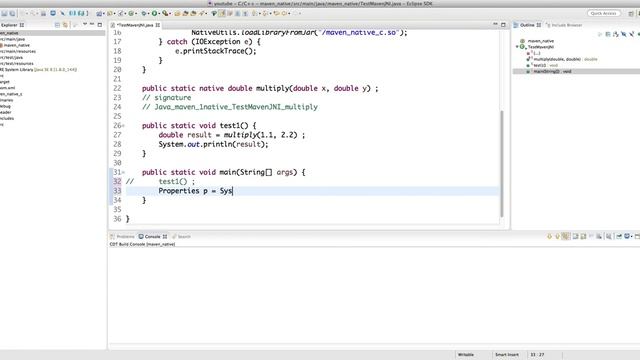Open the External Tools dropdown arrow
The height and width of the screenshot is (360, 640).
pos(169,13)
